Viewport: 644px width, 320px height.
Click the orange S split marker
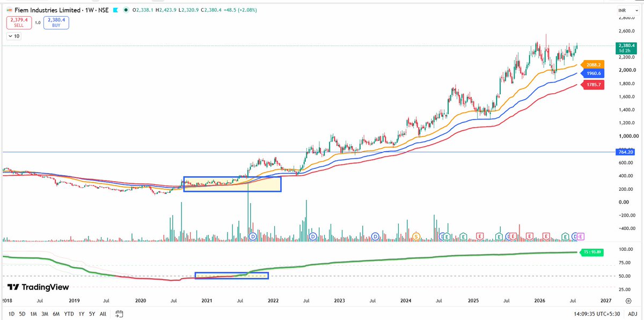(416, 236)
